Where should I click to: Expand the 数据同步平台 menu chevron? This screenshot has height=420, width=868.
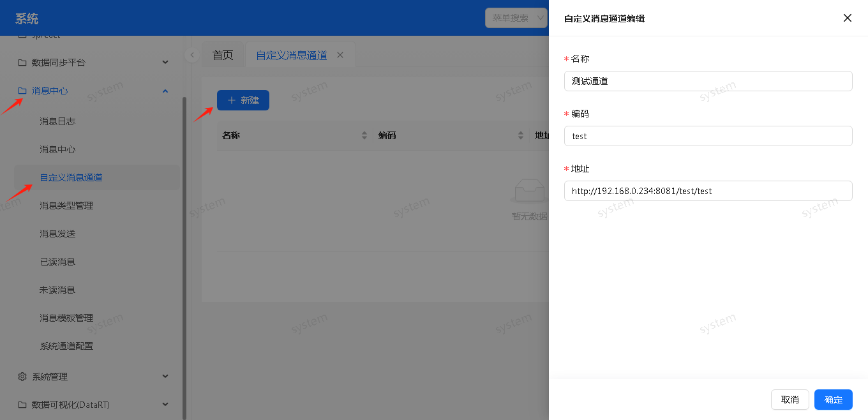[x=165, y=63]
